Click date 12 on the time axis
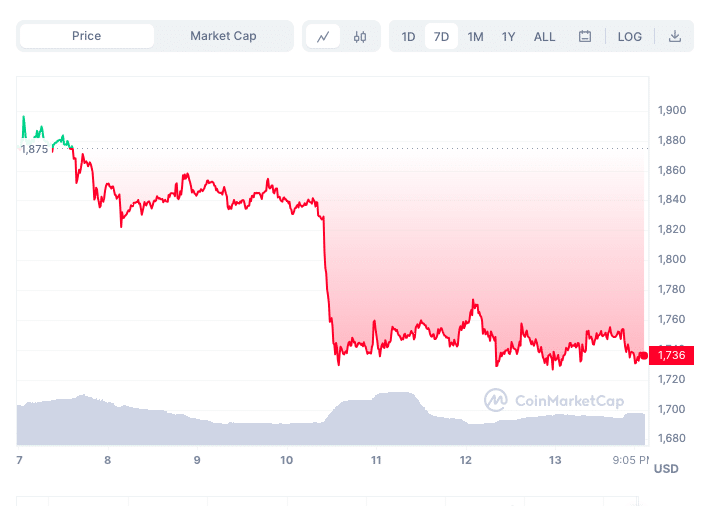719x506 pixels. [465, 460]
